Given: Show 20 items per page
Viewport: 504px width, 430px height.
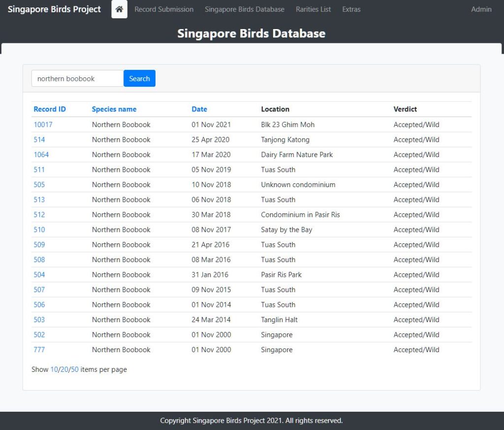Looking at the screenshot, I should [64, 369].
